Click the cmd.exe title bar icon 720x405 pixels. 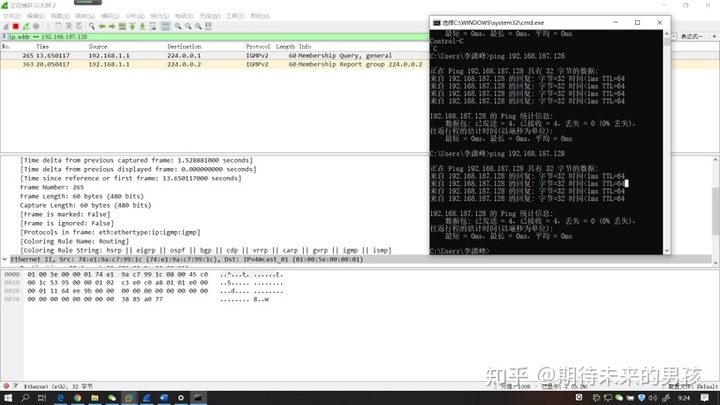tap(436, 22)
